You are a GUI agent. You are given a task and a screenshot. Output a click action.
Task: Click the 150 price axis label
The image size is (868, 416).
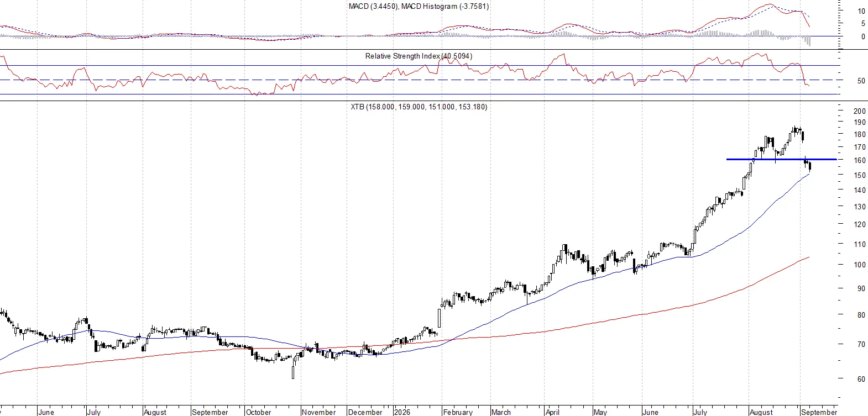tap(860, 175)
